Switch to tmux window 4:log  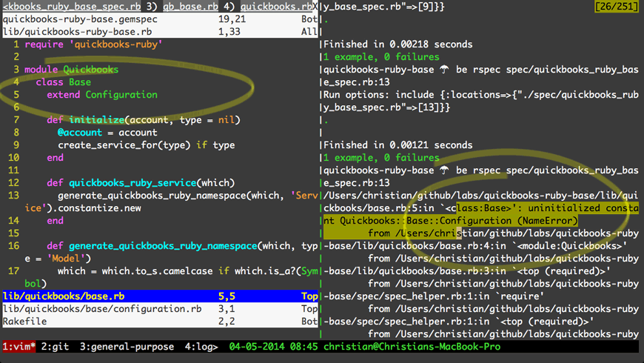(x=201, y=347)
